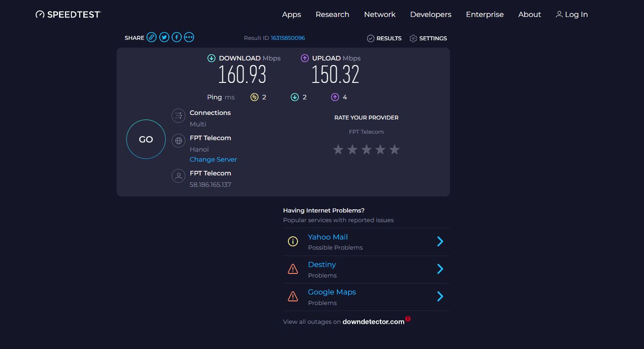Open result ID 16315850096 link
This screenshot has height=349, width=644.
pos(287,38)
